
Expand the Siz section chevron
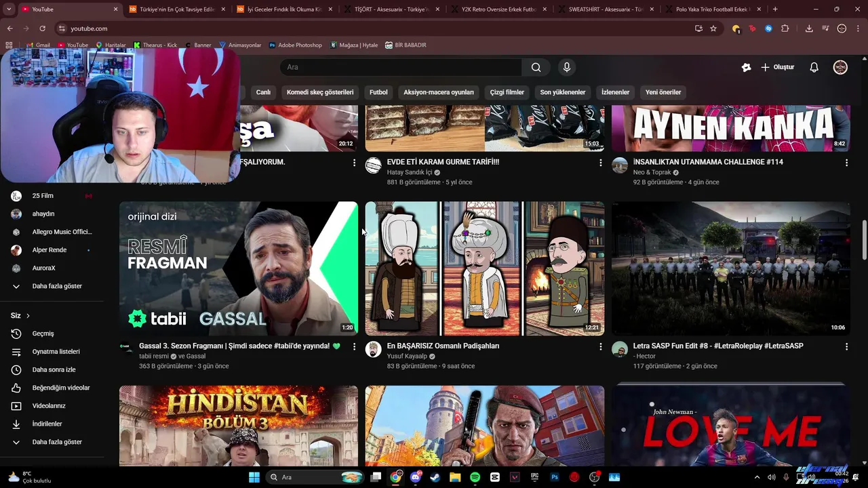point(28,316)
